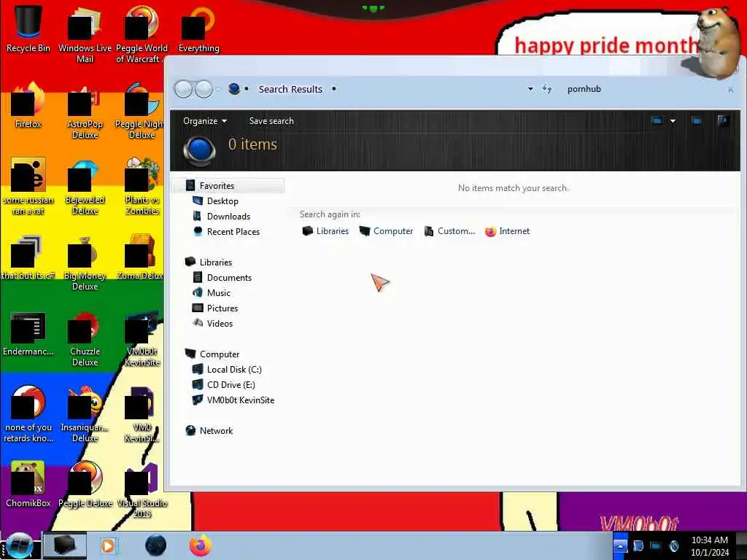Open the address bar history dropdown

coord(530,89)
